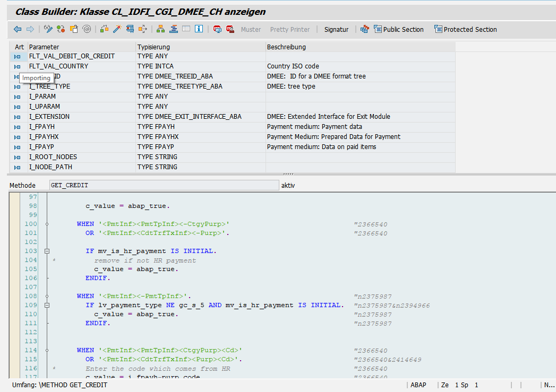Open the navigation stack icon
This screenshot has height=392, width=556.
click(174, 29)
